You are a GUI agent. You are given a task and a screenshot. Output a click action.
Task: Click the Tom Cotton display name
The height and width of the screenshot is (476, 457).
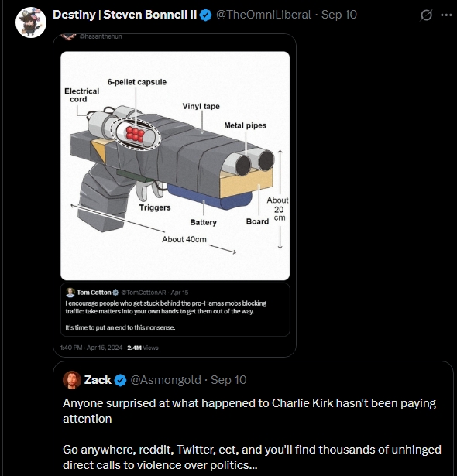94,293
